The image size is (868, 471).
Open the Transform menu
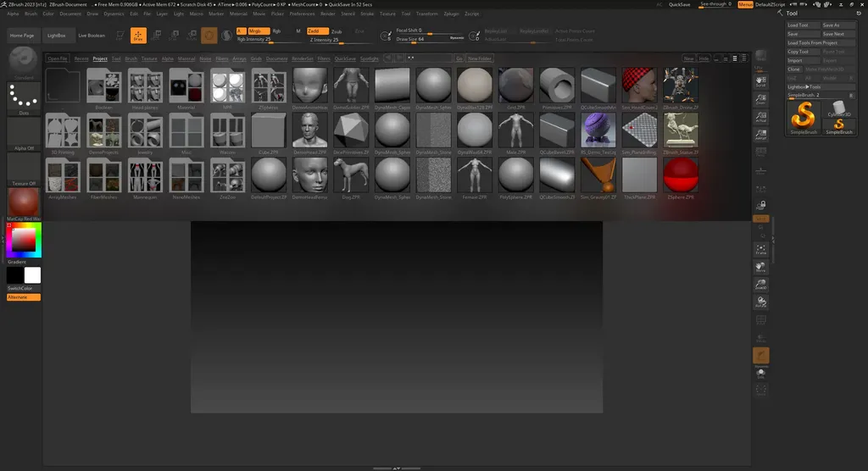[427, 14]
